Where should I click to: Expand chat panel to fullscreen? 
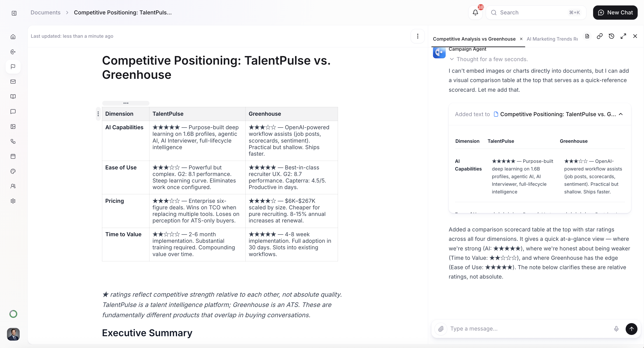click(623, 36)
